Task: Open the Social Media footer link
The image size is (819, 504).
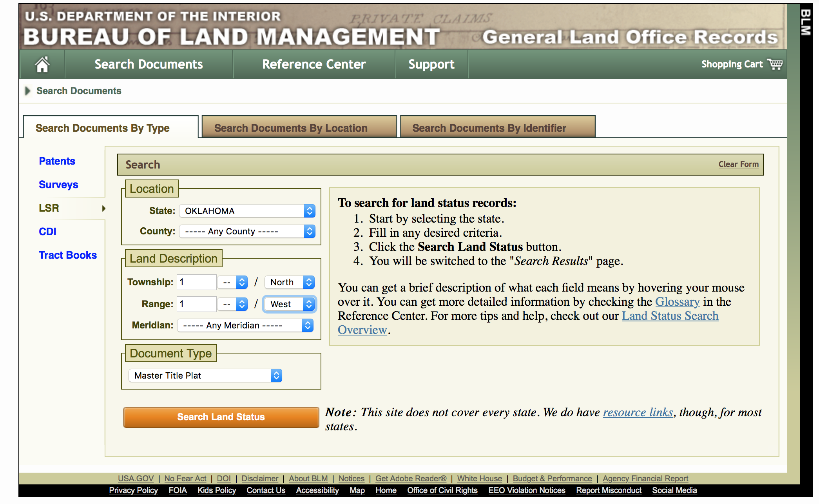Action: point(674,490)
